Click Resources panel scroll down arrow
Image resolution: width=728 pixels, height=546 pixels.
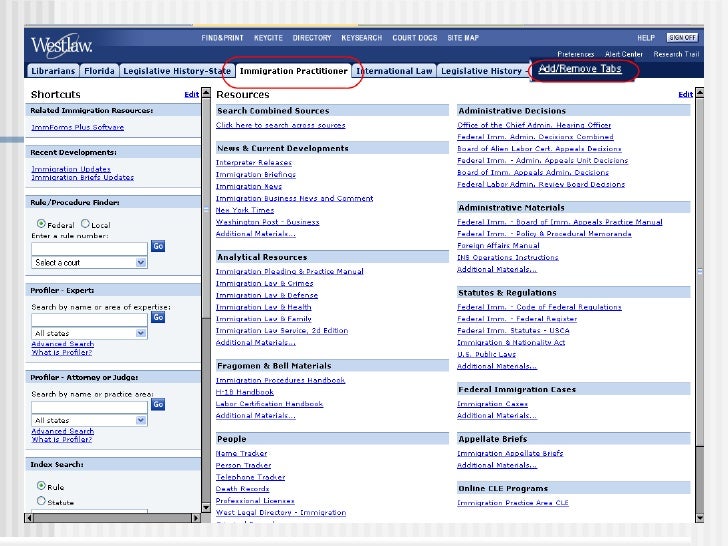[699, 518]
